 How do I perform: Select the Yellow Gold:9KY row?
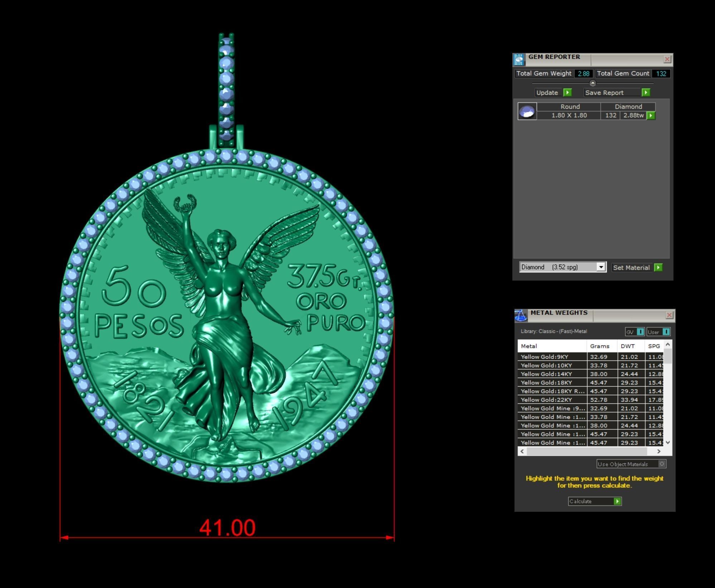(591, 357)
